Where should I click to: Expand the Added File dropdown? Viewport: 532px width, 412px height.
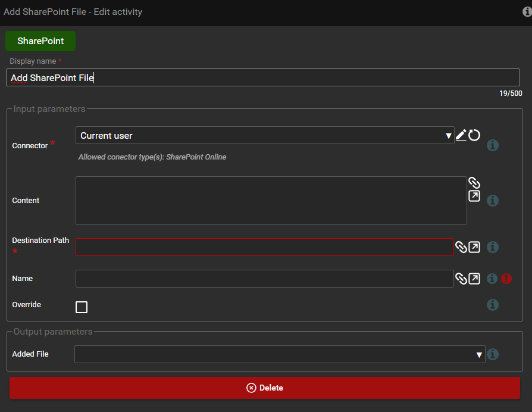[x=280, y=354]
